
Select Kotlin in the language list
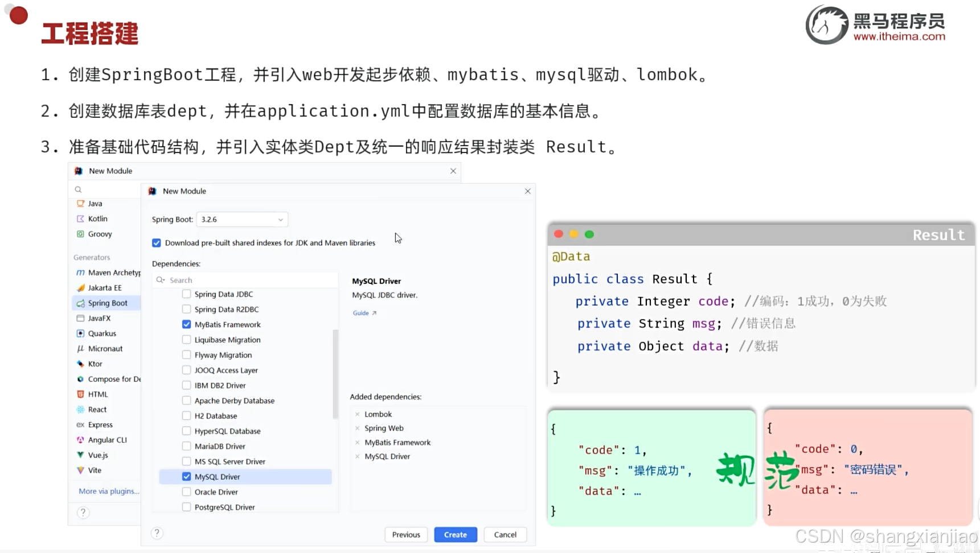(x=106, y=219)
